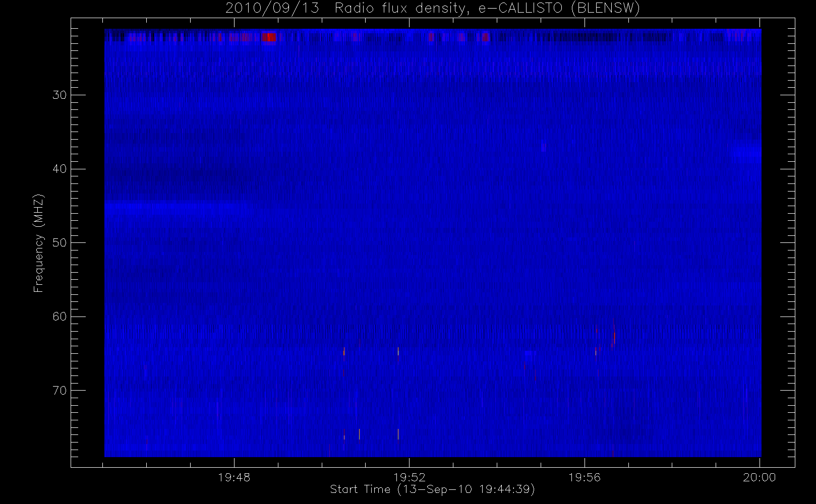The width and height of the screenshot is (816, 504).
Task: Click the 50 MHz frequency tick label
Action: [x=60, y=243]
